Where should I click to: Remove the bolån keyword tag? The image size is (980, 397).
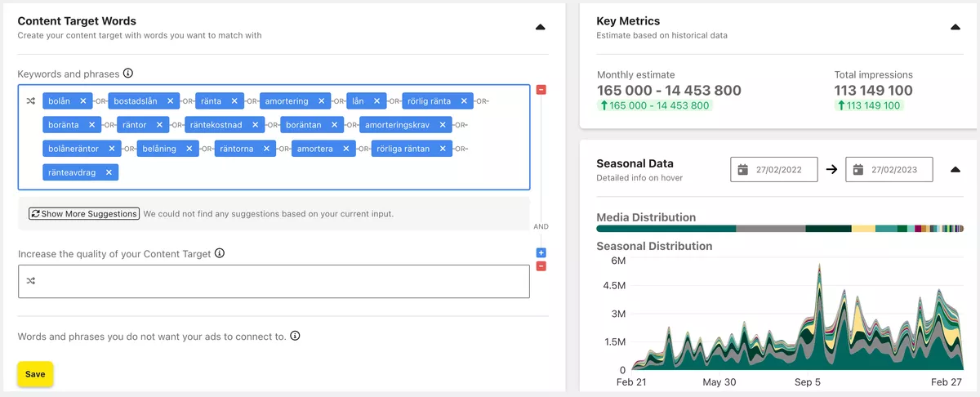(83, 101)
